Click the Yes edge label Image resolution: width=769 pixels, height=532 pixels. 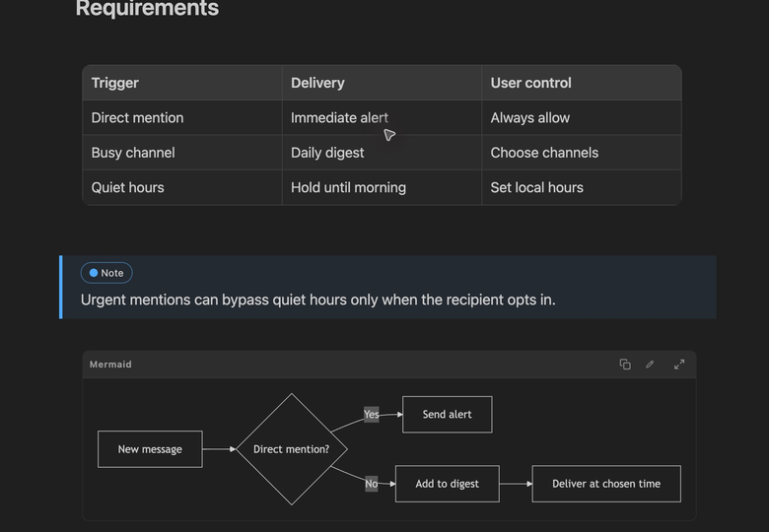coord(372,415)
